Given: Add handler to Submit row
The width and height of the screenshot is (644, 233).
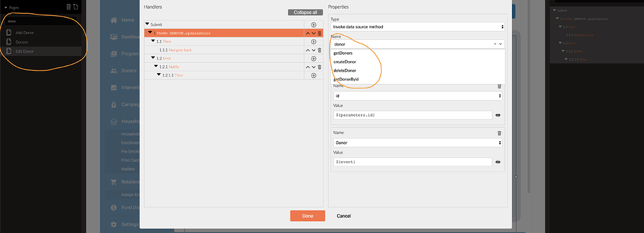Looking at the screenshot, I should 313,25.
